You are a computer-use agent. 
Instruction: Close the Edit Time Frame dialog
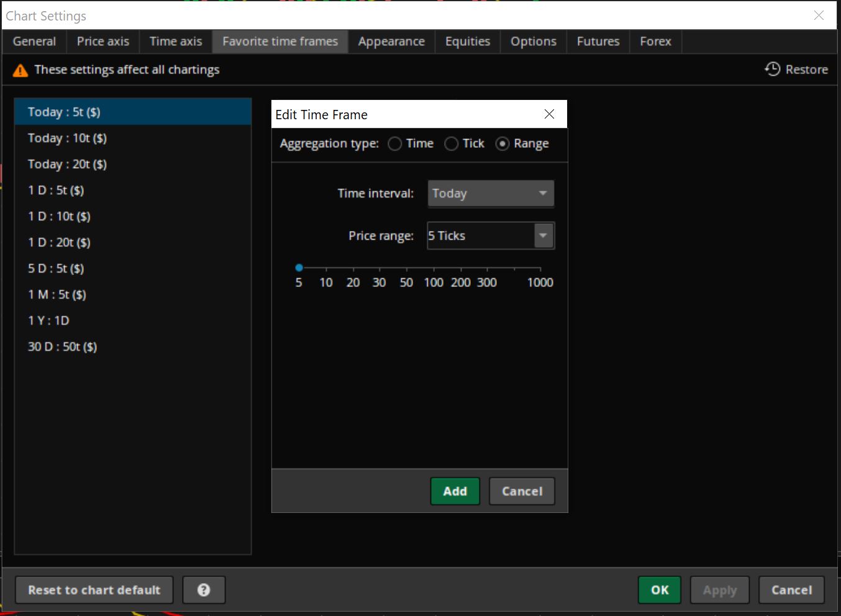pos(549,114)
